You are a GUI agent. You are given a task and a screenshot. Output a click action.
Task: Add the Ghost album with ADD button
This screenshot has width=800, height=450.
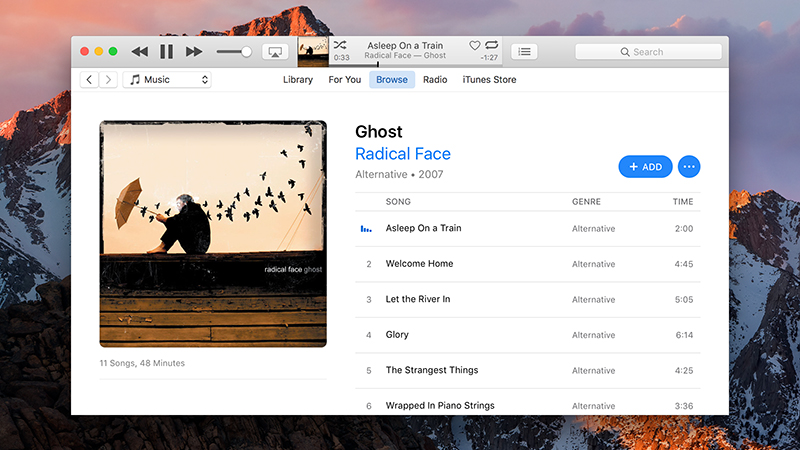point(645,166)
